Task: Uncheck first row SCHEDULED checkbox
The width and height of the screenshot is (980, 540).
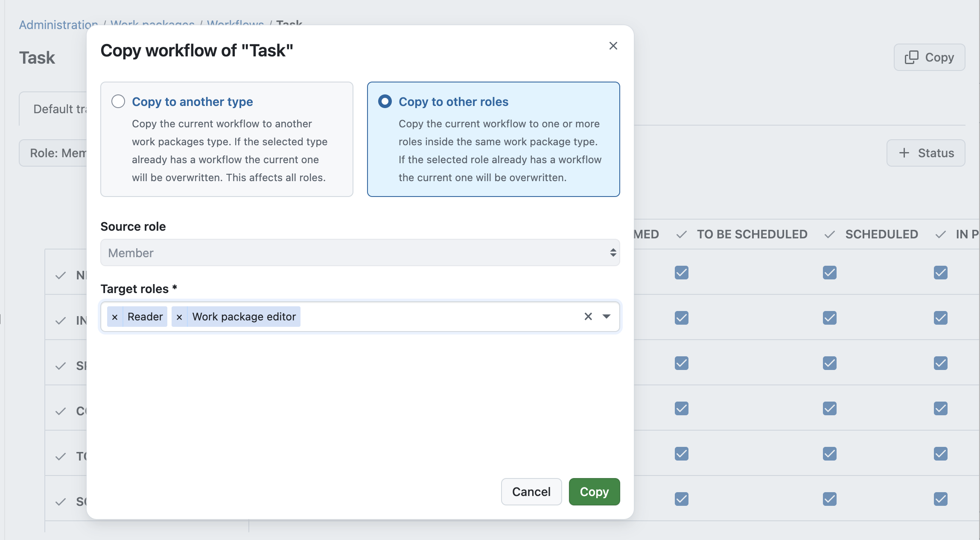Action: 830,273
